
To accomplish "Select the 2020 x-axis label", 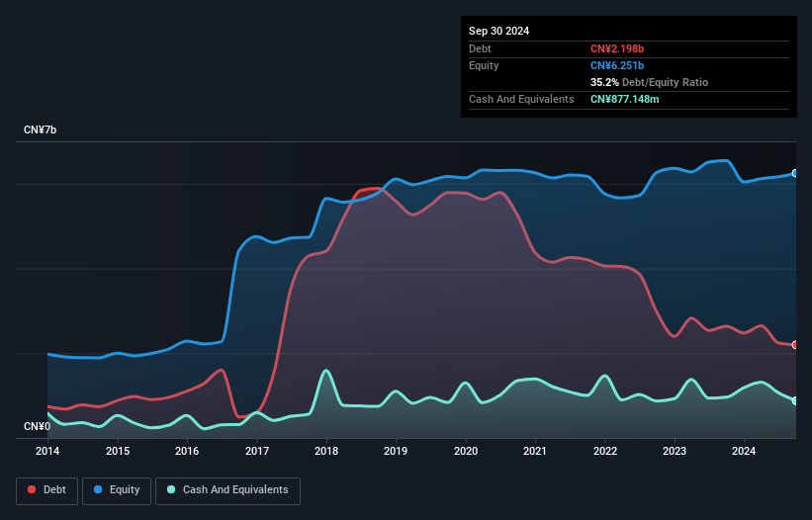I will click(466, 451).
